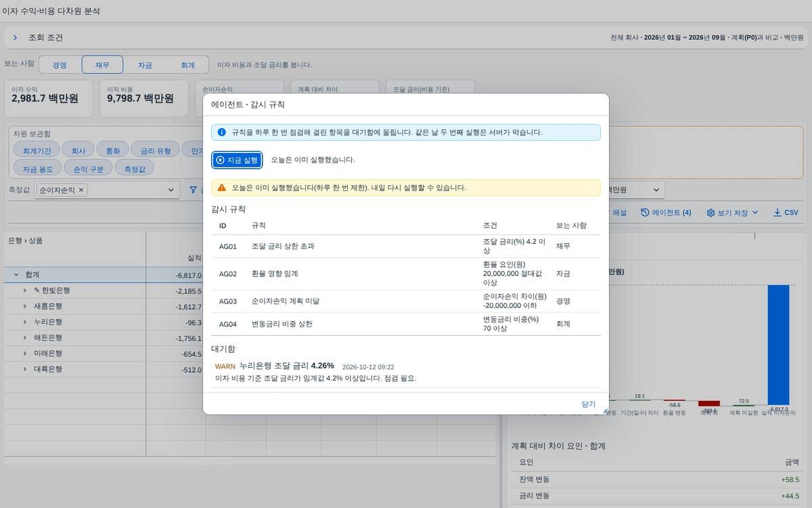The width and height of the screenshot is (812, 508).
Task: Click the 이자 비용 9,798.7 백만원 KPI card
Action: 145,99
